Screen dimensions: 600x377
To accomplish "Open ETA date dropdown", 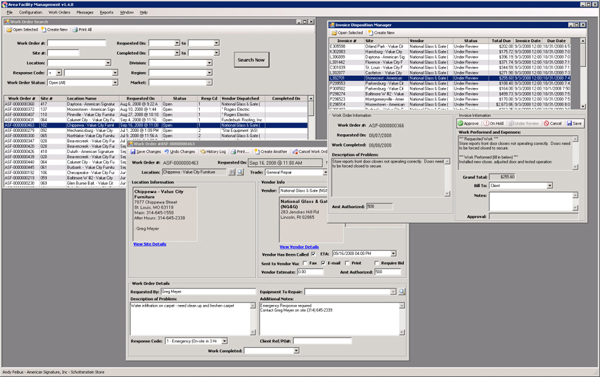I will point(393,254).
